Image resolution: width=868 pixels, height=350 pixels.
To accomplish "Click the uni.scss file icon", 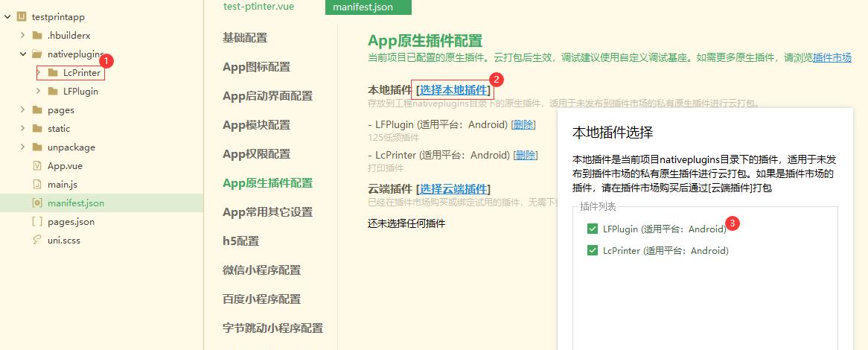I will point(36,240).
